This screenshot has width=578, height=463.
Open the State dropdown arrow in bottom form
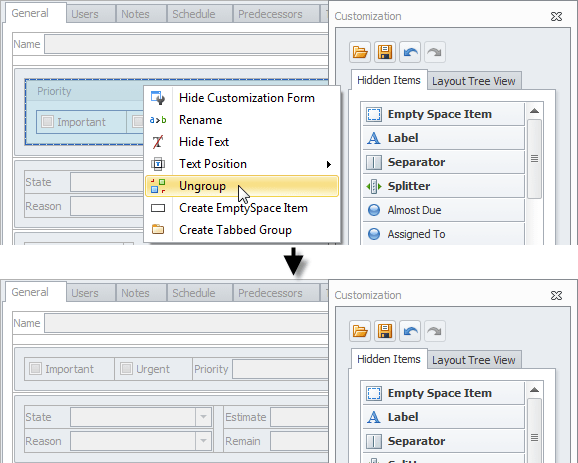[203, 417]
